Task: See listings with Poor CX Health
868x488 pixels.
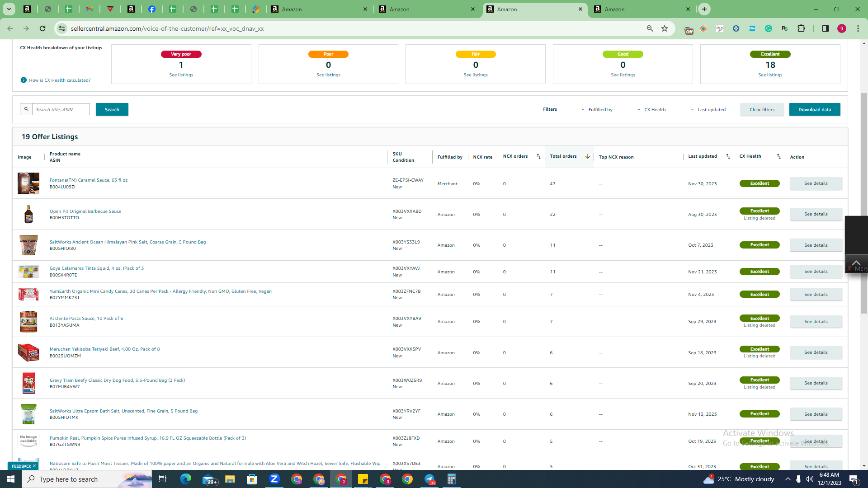Action: pyautogui.click(x=329, y=75)
